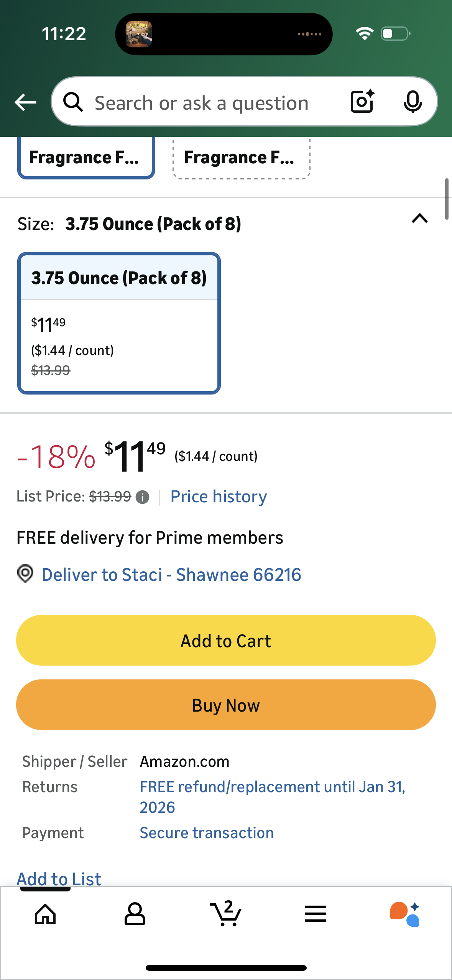The image size is (452, 980).
Task: Launch the Rufus AI assistant icon
Action: coord(405,914)
